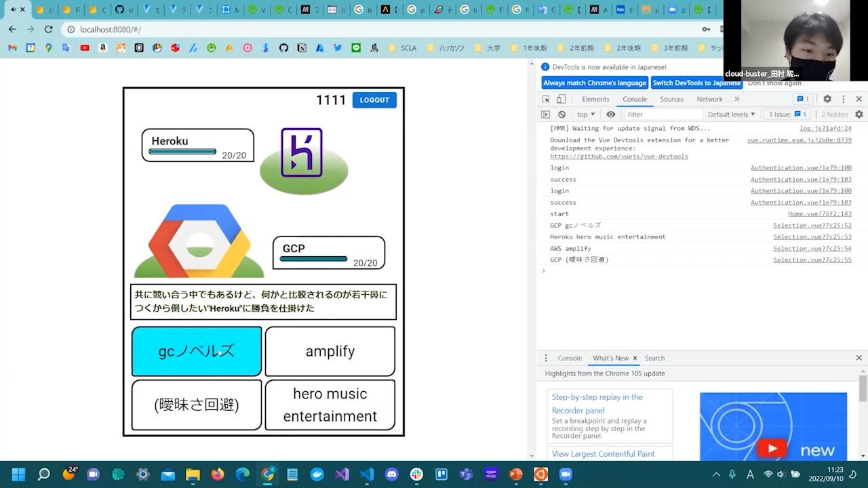Reload the page with the refresh icon
This screenshot has width=868, height=488.
pyautogui.click(x=48, y=29)
